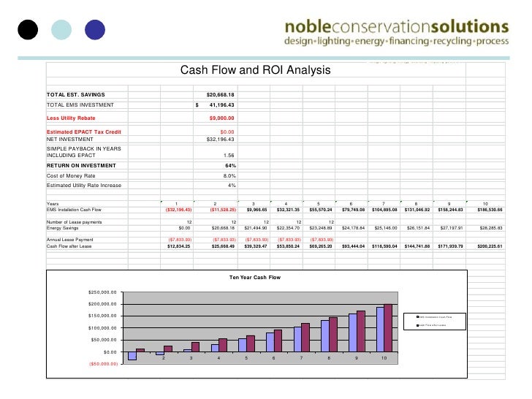This screenshot has width=532, height=399.
Task: Select the $25,668.49 cash flow after lease cell
Action: (x=223, y=246)
